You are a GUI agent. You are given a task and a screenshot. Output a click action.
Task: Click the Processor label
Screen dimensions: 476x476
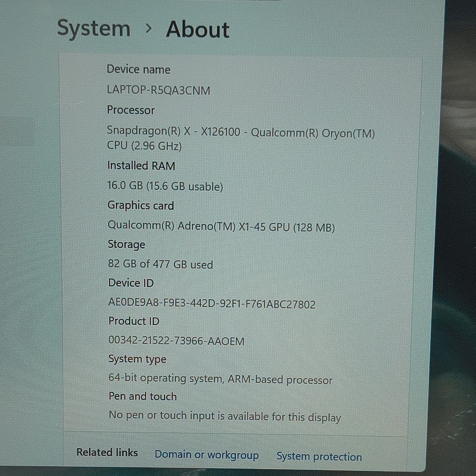[131, 110]
